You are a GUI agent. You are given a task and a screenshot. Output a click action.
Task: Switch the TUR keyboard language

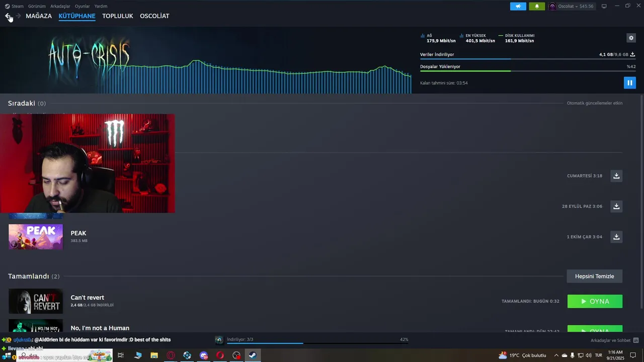pos(599,355)
